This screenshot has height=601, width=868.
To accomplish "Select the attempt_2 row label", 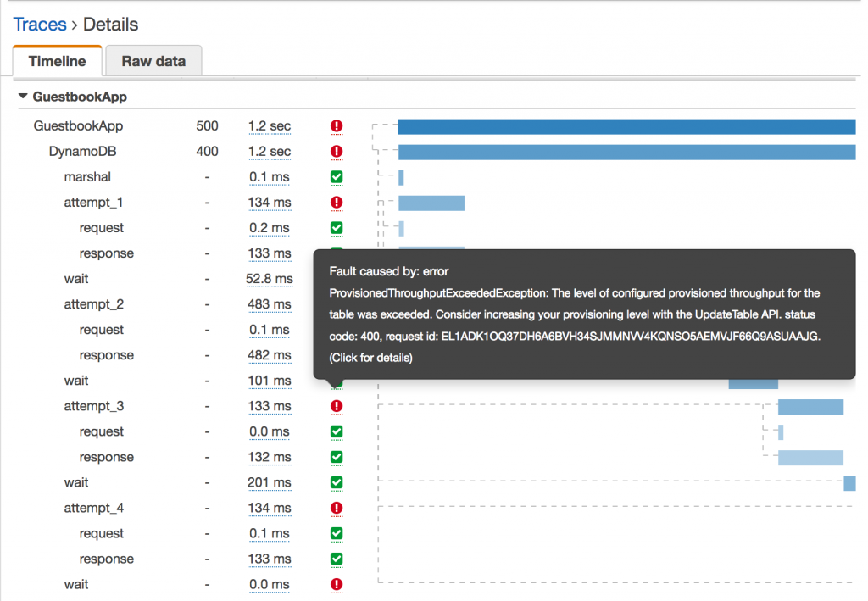I will click(x=93, y=304).
